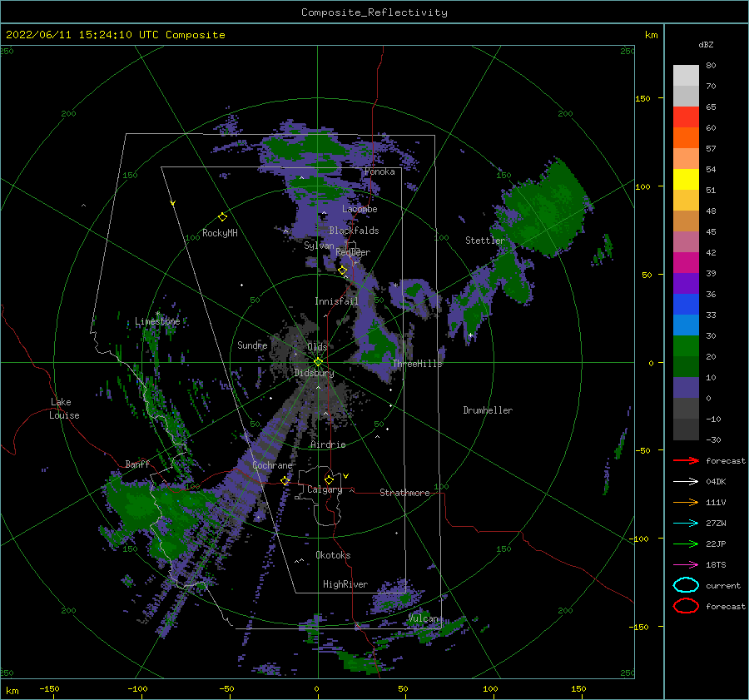Click the yellow radar center marker at Olds

[x=318, y=362]
